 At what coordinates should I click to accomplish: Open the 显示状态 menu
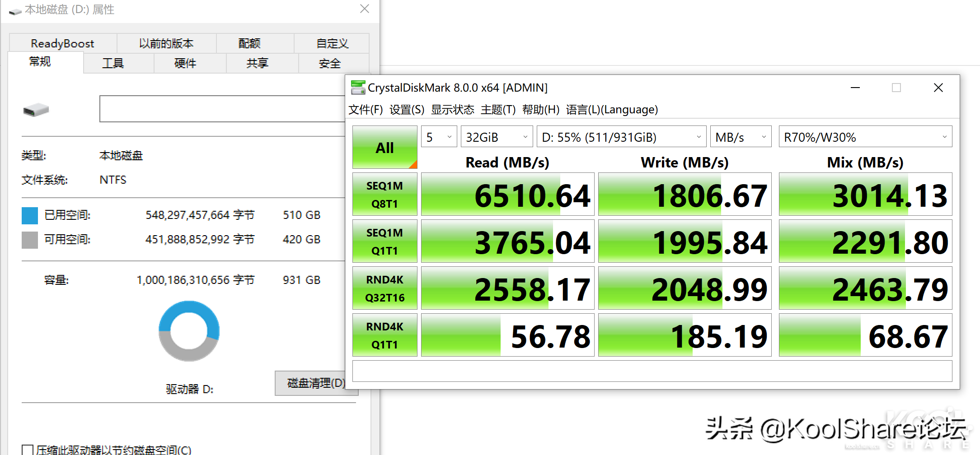(453, 110)
